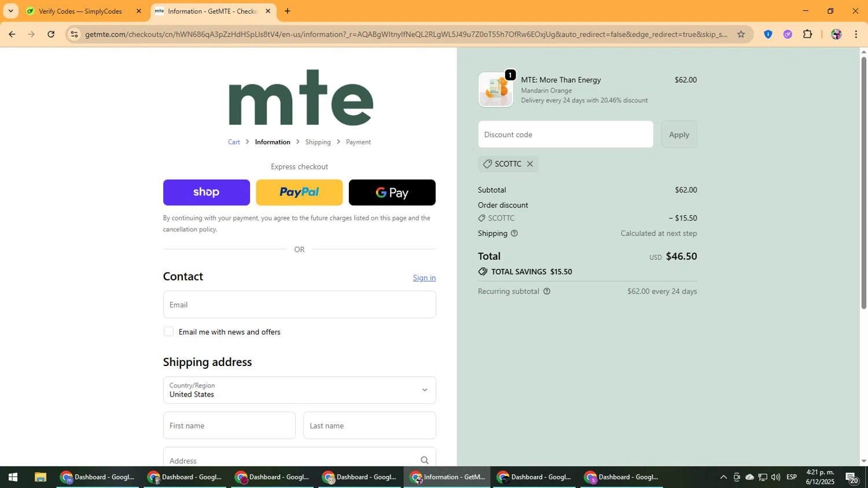This screenshot has height=488, width=868.
Task: Click the shipping help question icon
Action: click(514, 234)
